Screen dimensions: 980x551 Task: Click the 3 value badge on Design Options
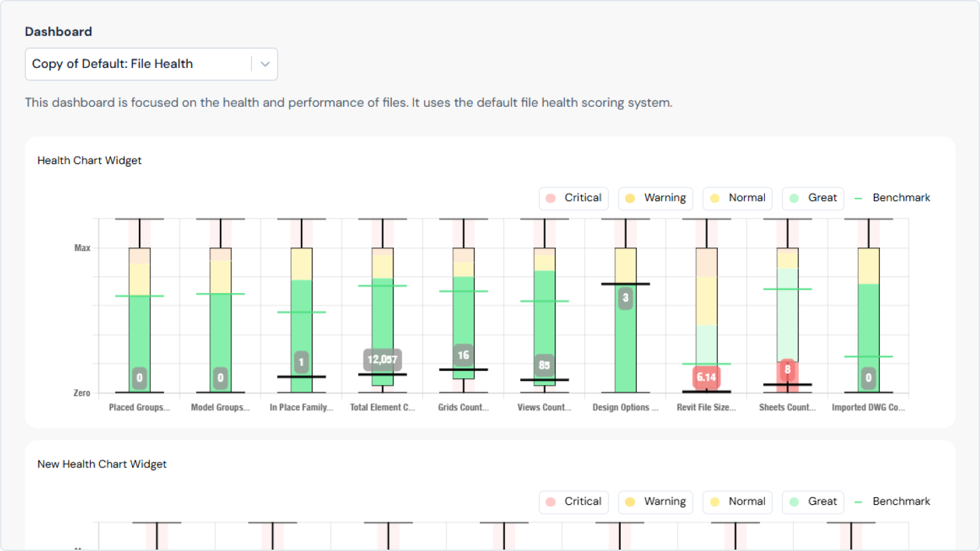[x=625, y=298]
